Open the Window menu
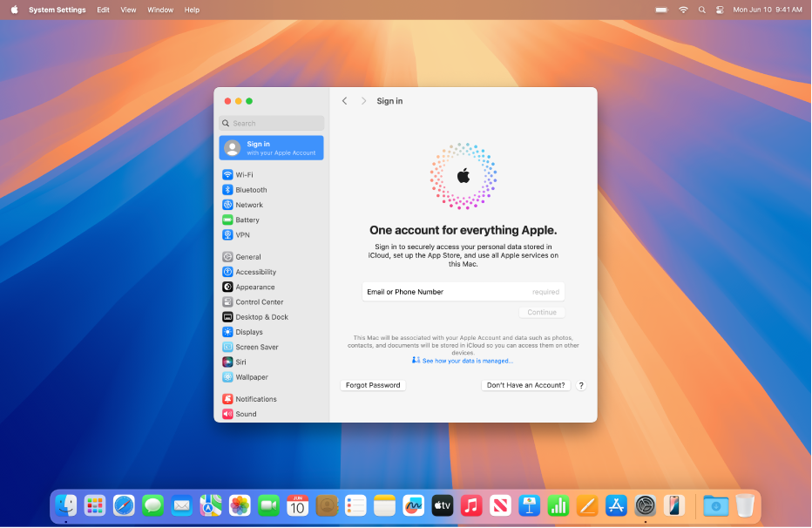Screen dimensions: 812x528 160,10
